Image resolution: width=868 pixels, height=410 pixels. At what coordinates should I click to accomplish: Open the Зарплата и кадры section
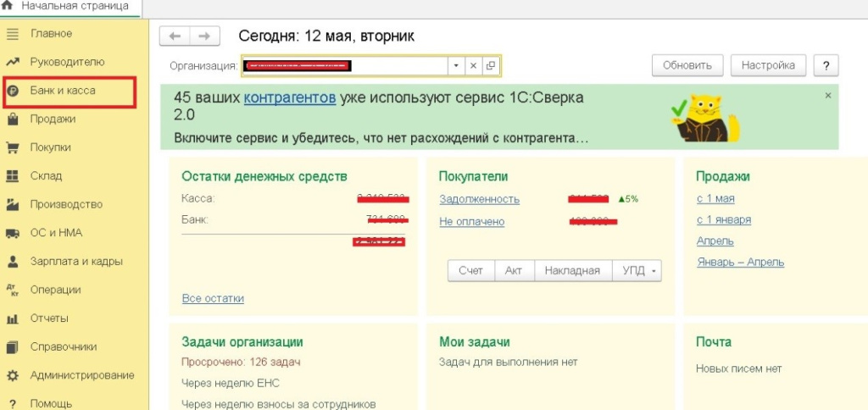tap(76, 262)
